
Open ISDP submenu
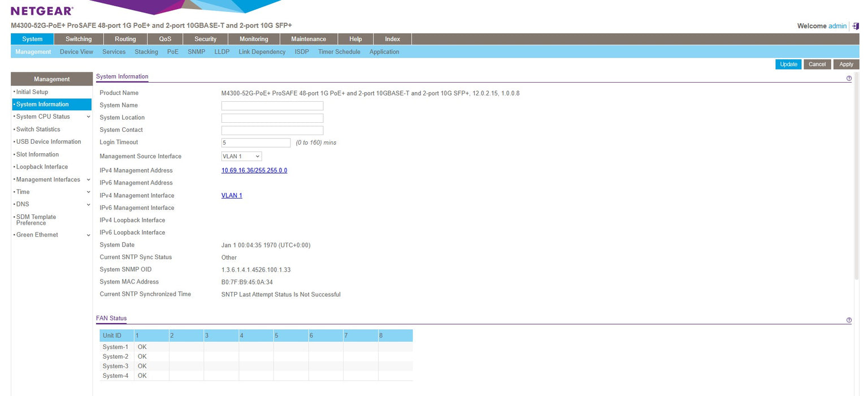click(x=302, y=52)
